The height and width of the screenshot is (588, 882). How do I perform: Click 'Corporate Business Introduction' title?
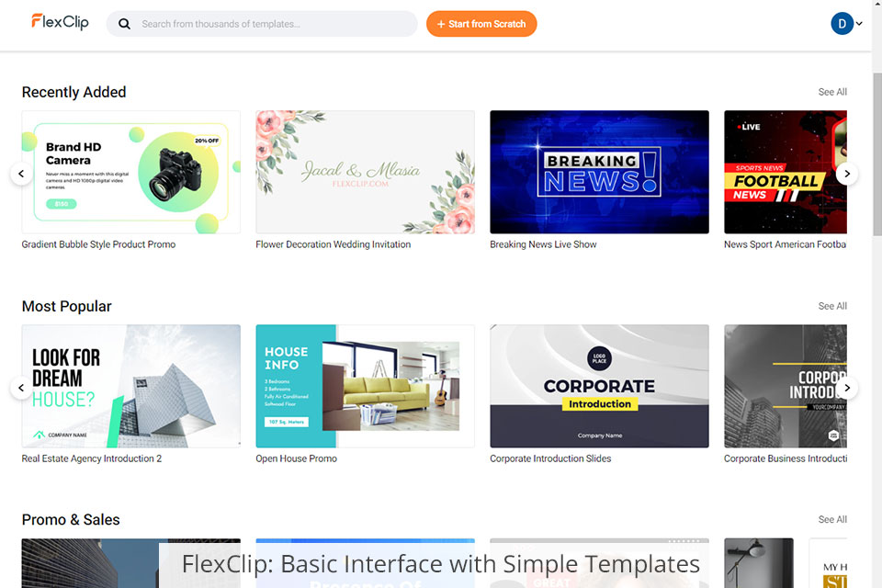[x=786, y=458]
